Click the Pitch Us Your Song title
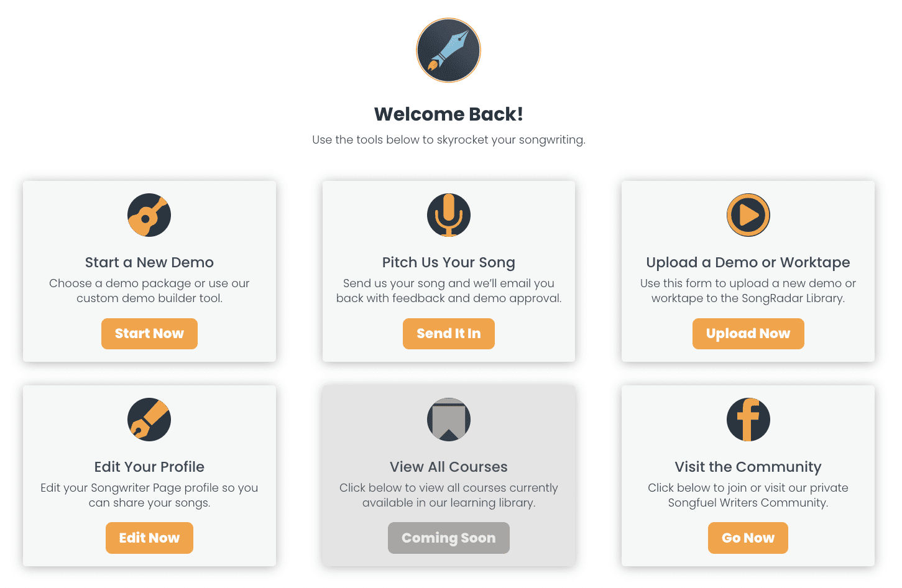The image size is (902, 588). click(x=449, y=263)
